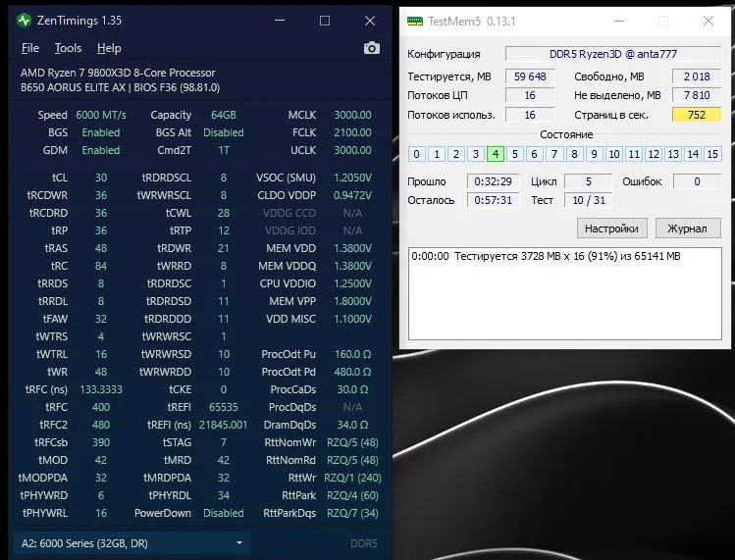Click the tCL value 30

pos(101,178)
